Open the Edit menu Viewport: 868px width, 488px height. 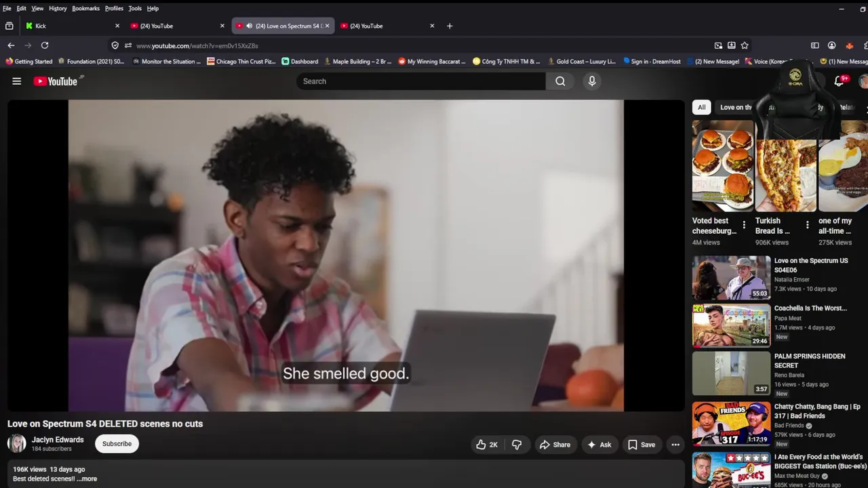tap(22, 8)
